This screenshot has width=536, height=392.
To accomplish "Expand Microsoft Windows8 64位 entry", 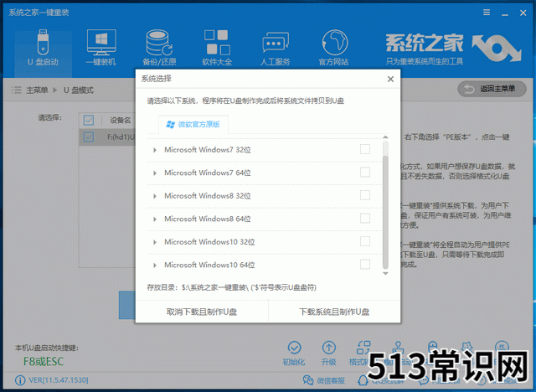I will pyautogui.click(x=155, y=219).
